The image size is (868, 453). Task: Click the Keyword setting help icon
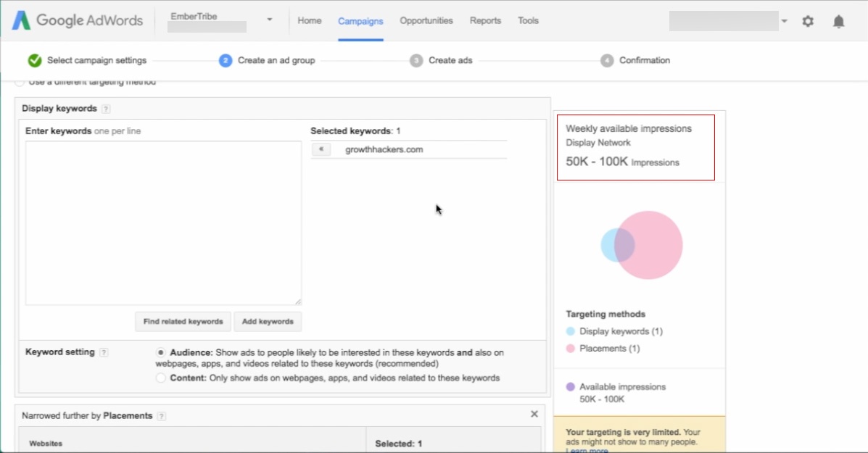tap(104, 352)
